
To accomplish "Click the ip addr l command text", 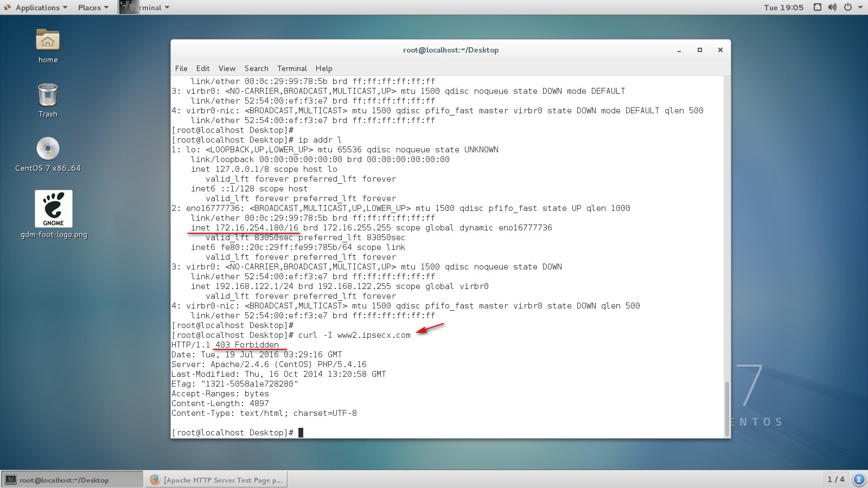I will (x=320, y=140).
